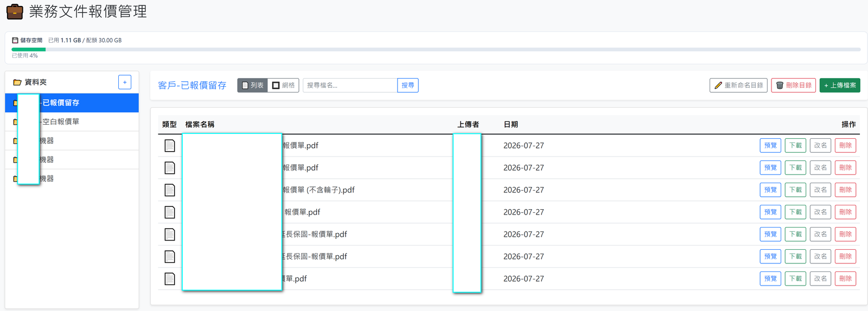868x311 pixels.
Task: Click the 檔案名稱 column header
Action: click(x=200, y=125)
